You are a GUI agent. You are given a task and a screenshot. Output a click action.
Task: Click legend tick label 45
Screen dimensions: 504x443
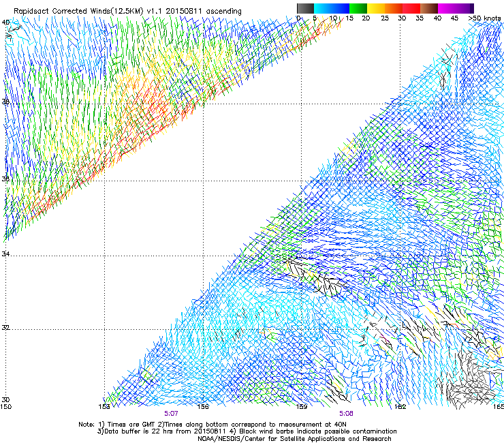(454, 18)
